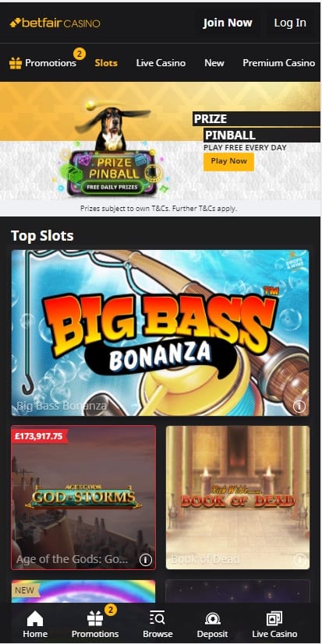Click Play Now on the Prize Pinball banner

pyautogui.click(x=228, y=161)
